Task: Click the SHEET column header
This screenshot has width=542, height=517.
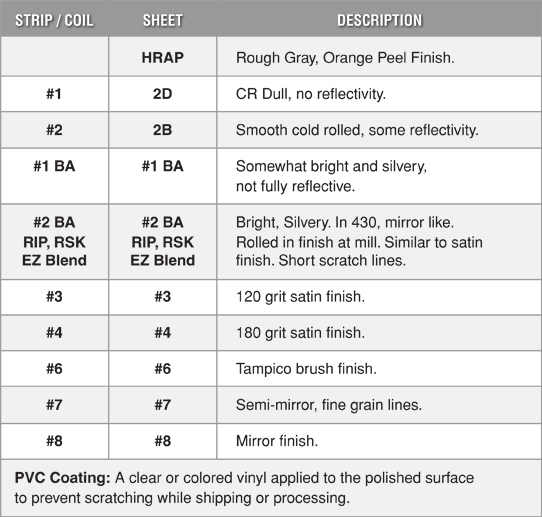Action: click(163, 20)
